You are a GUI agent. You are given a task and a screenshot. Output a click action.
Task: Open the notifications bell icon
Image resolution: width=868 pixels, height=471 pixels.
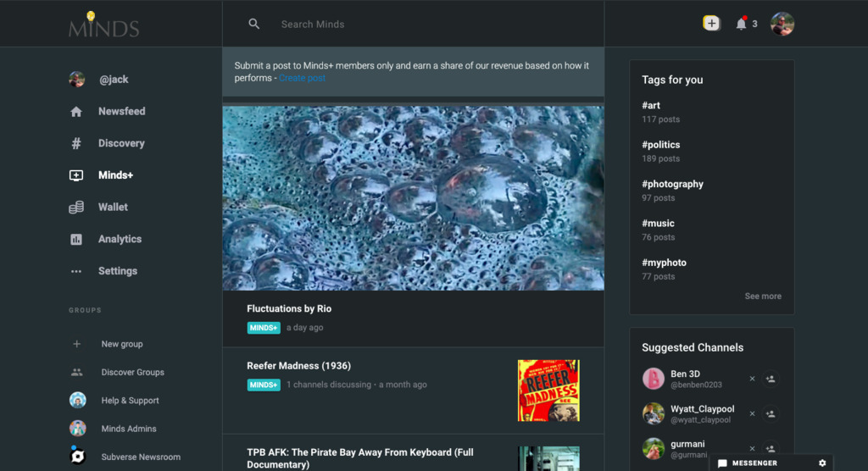tap(741, 24)
